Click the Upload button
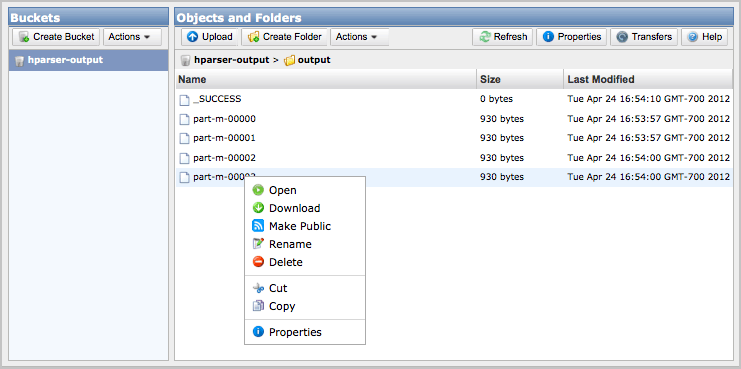This screenshot has width=741, height=369. [210, 37]
